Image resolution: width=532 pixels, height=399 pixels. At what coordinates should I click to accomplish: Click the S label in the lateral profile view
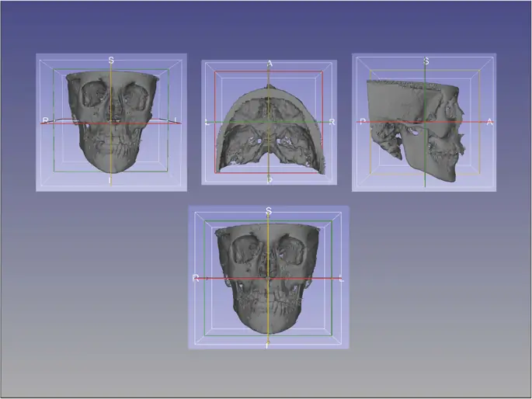(426, 61)
